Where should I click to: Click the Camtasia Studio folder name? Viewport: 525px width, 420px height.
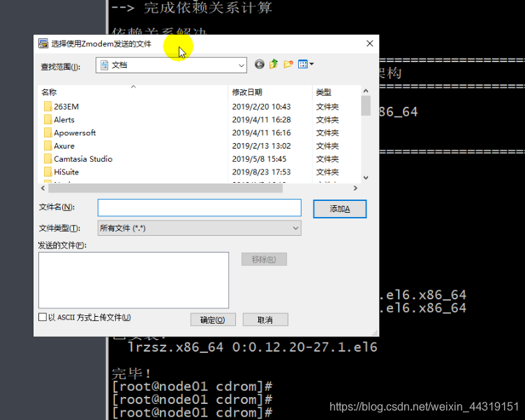[83, 159]
